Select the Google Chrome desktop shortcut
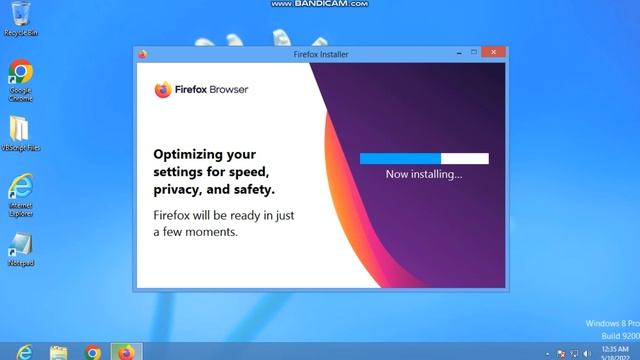The height and width of the screenshot is (360, 640). pyautogui.click(x=20, y=80)
